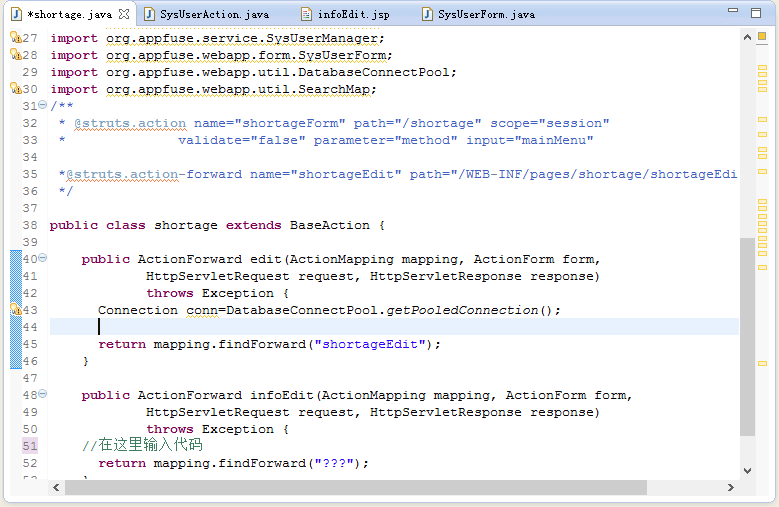The height and width of the screenshot is (507, 779).
Task: Click the vertical scrollbar up arrow
Action: 747,37
